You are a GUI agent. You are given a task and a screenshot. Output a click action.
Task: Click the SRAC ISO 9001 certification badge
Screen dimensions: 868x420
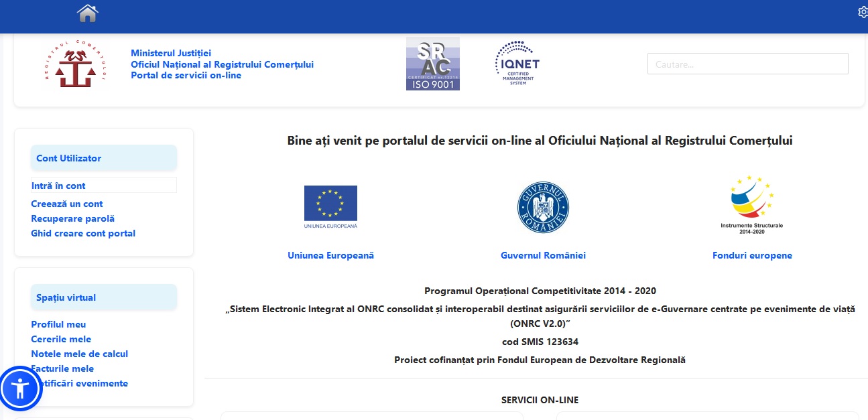pos(432,63)
